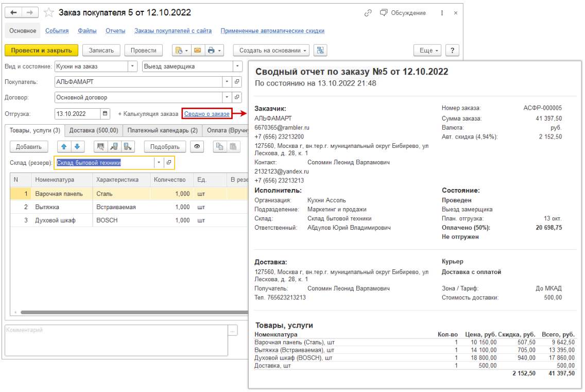Toggle the eye visibility button
The height and width of the screenshot is (392, 585).
pos(197,147)
